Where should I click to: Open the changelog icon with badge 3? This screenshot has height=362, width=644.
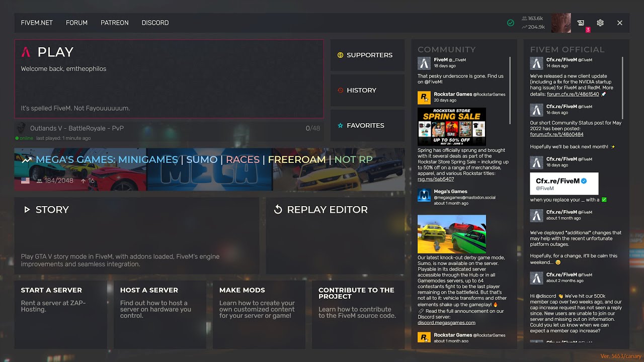point(581,23)
